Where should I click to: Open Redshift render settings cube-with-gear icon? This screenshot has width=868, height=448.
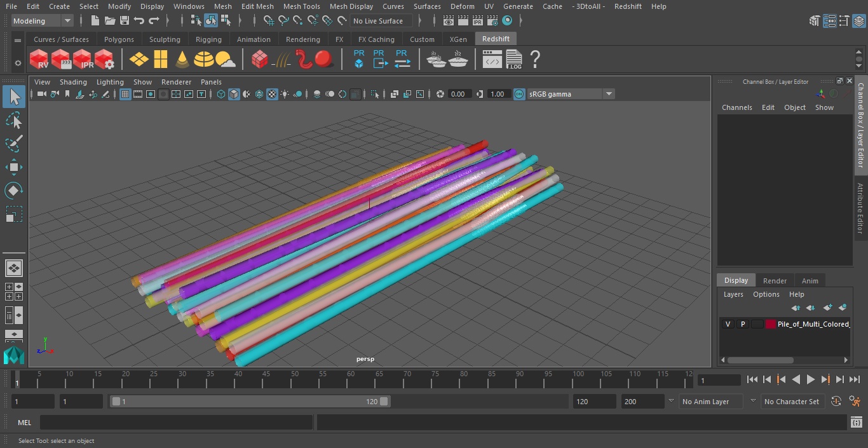click(104, 60)
